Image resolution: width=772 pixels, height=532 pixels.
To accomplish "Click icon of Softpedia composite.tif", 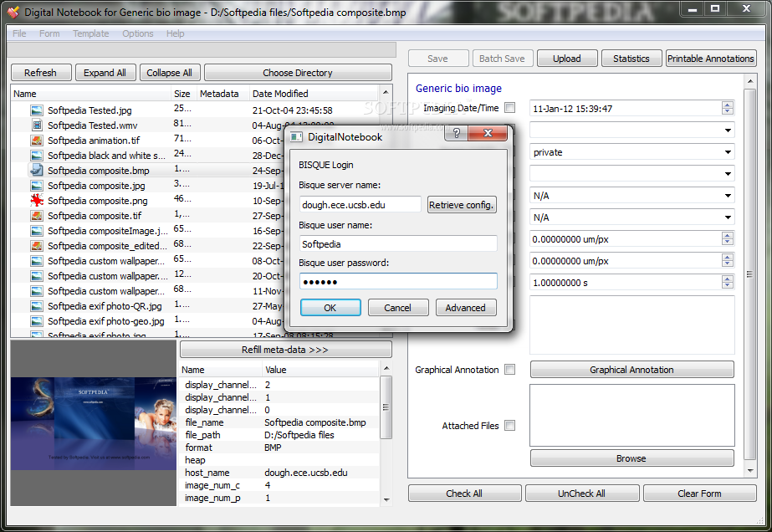I will click(x=37, y=216).
